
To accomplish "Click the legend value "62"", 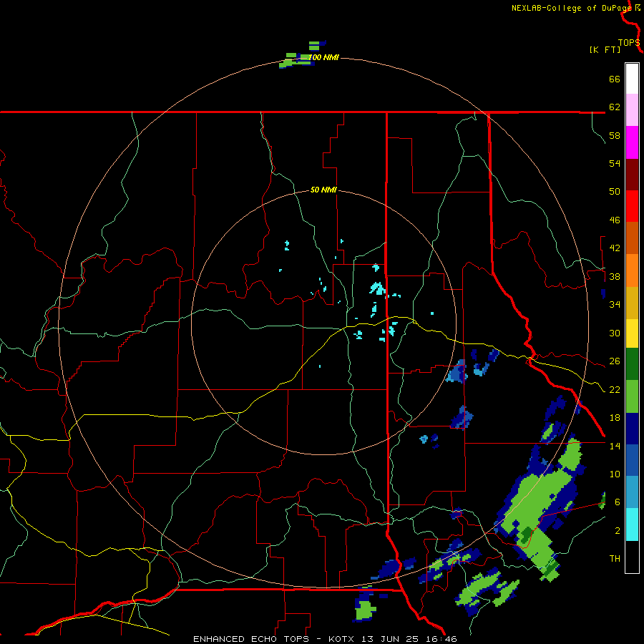I will click(x=615, y=107).
